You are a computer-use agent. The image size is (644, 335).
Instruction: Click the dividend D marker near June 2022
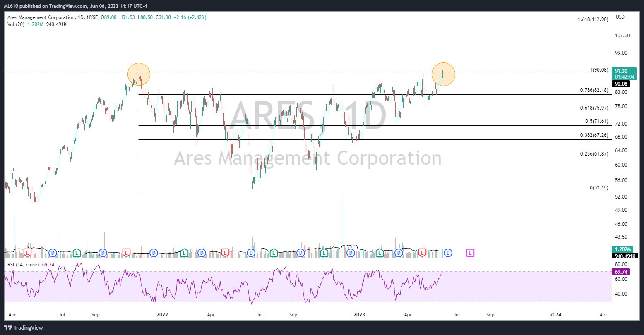pyautogui.click(x=251, y=252)
